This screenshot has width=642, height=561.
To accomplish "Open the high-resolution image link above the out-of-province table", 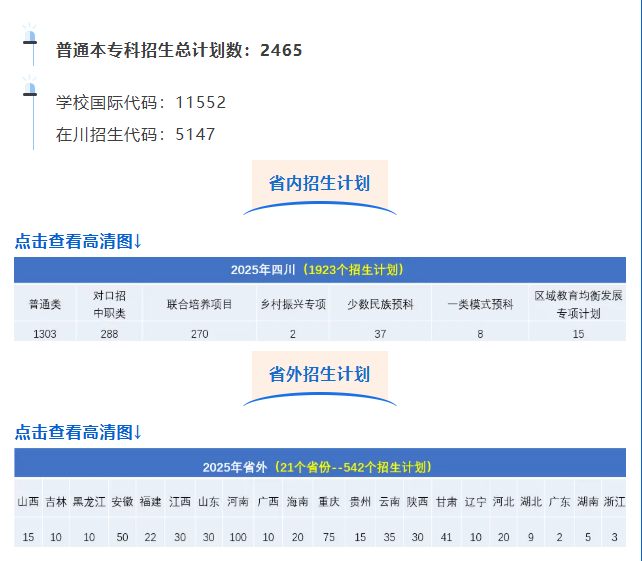I will (78, 432).
